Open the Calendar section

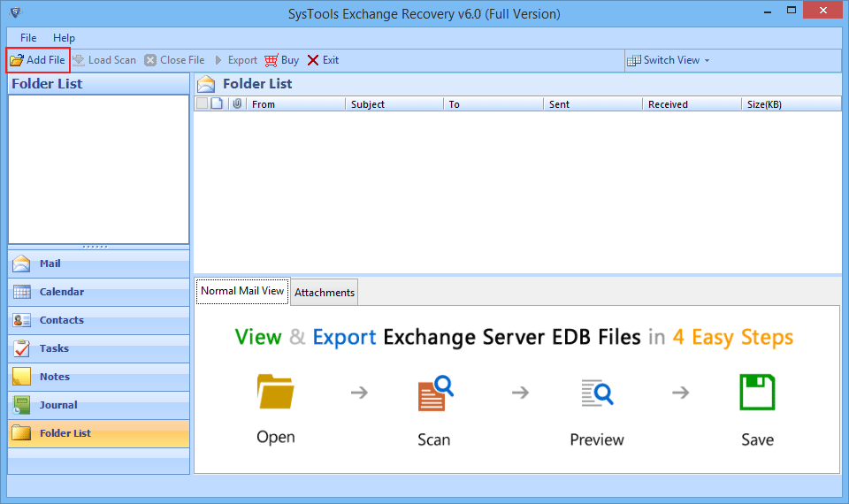coord(98,292)
